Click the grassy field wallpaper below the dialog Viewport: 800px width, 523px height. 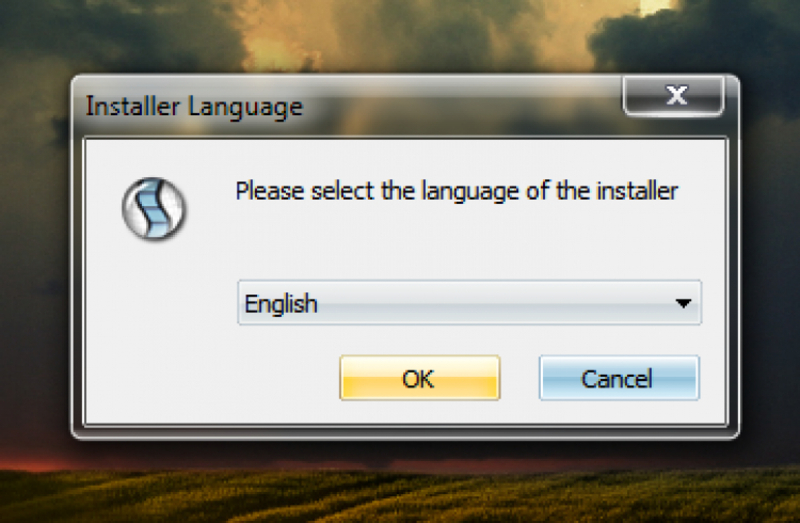(x=398, y=492)
